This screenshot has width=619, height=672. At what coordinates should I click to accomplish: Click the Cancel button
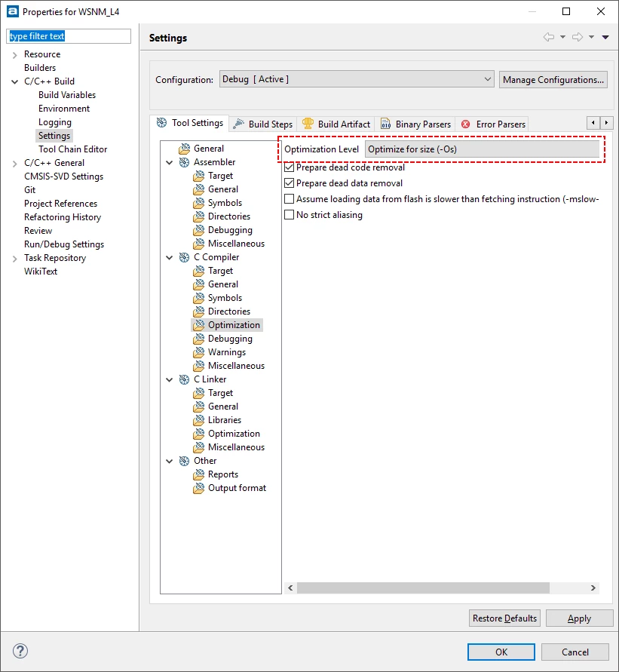(575, 652)
